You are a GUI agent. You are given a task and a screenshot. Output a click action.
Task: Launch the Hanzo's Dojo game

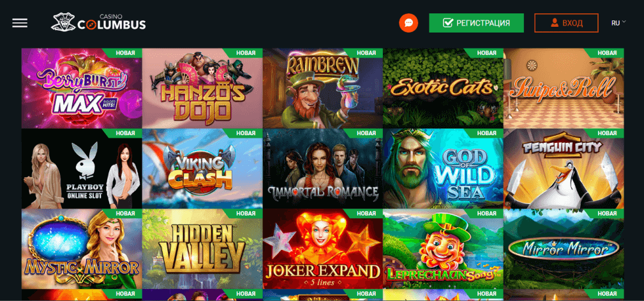point(202,88)
